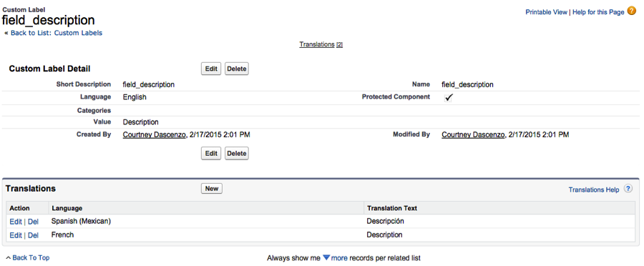The width and height of the screenshot is (644, 266).
Task: Create a New translation
Action: (212, 189)
